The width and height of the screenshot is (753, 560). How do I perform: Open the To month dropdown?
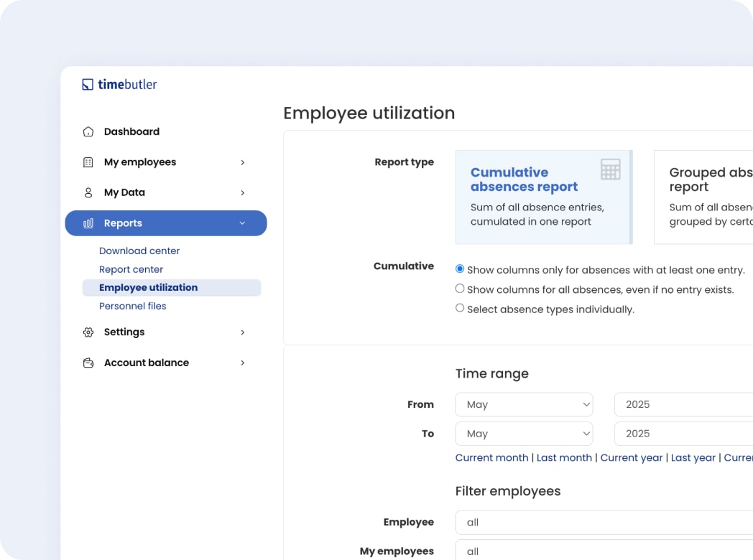click(524, 434)
